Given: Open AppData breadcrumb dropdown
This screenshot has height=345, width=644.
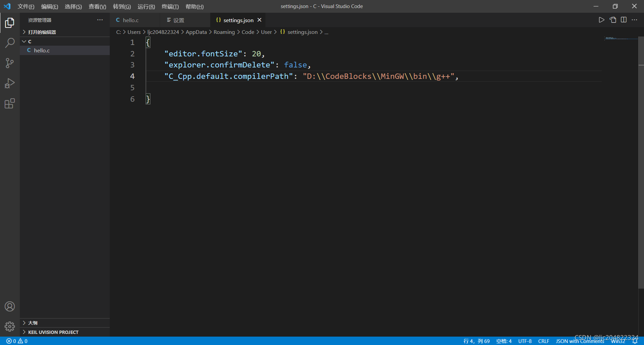Looking at the screenshot, I should pos(196,32).
